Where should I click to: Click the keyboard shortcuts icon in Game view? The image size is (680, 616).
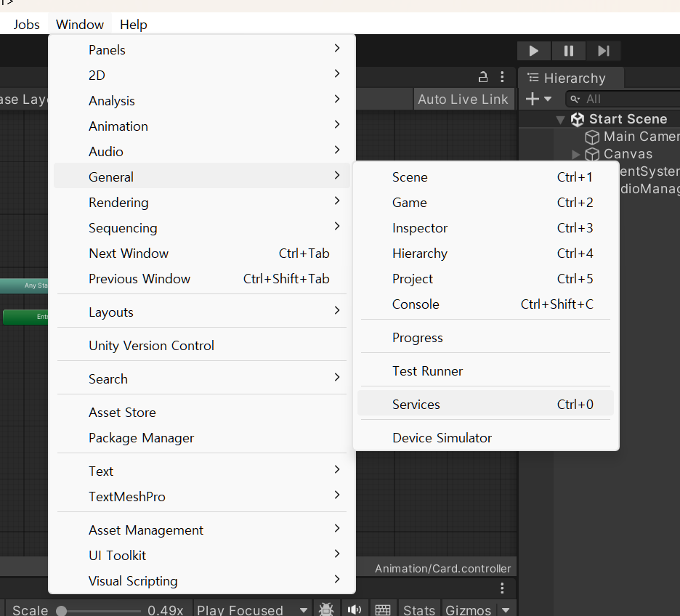pyautogui.click(x=382, y=609)
